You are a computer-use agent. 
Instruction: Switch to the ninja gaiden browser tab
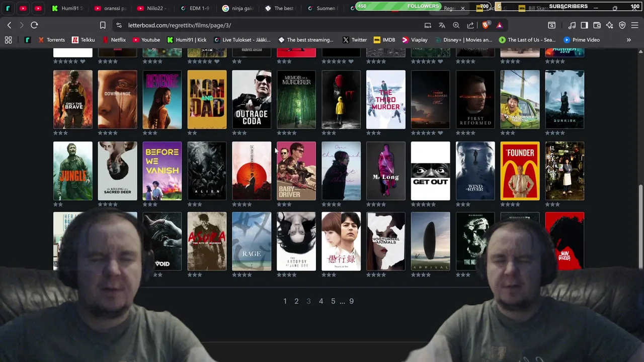coord(238,8)
